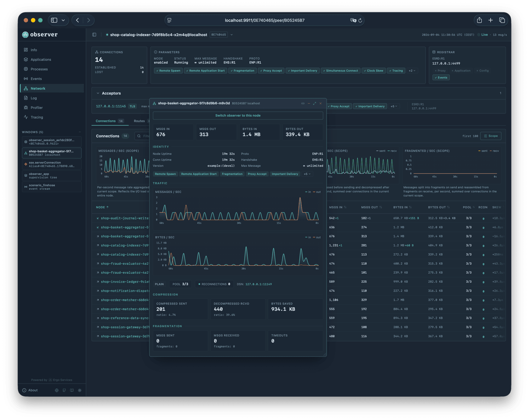Open the Scope button
The width and height of the screenshot is (529, 420).
coord(491,136)
